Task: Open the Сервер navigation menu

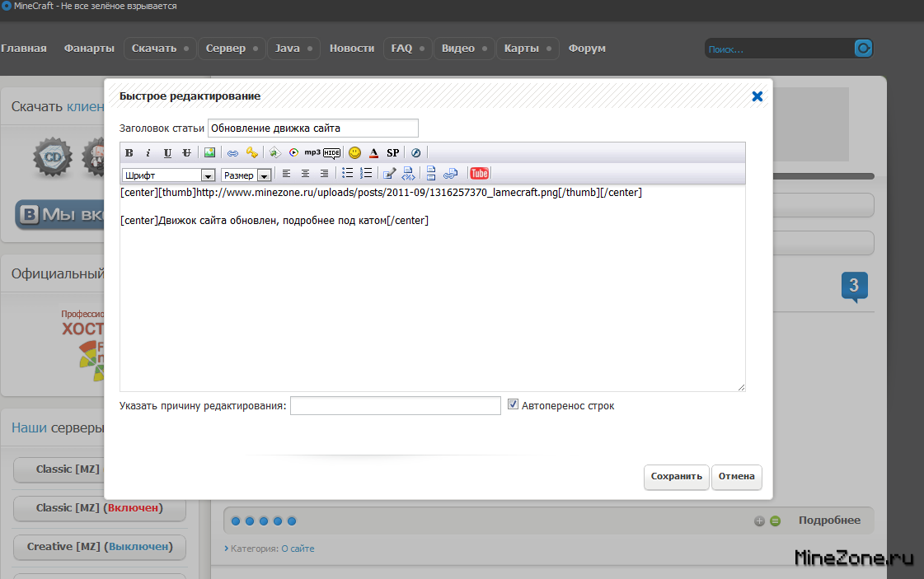Action: click(x=226, y=49)
